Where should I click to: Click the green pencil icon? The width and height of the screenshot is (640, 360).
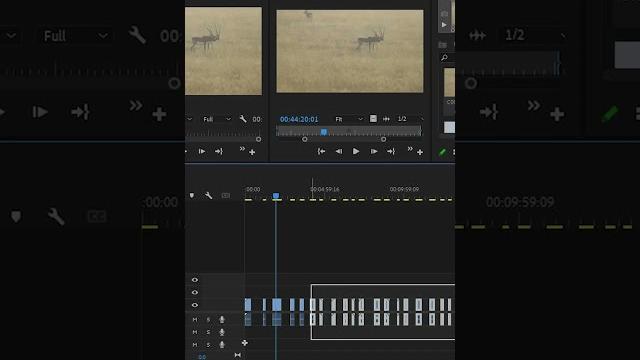(x=442, y=152)
